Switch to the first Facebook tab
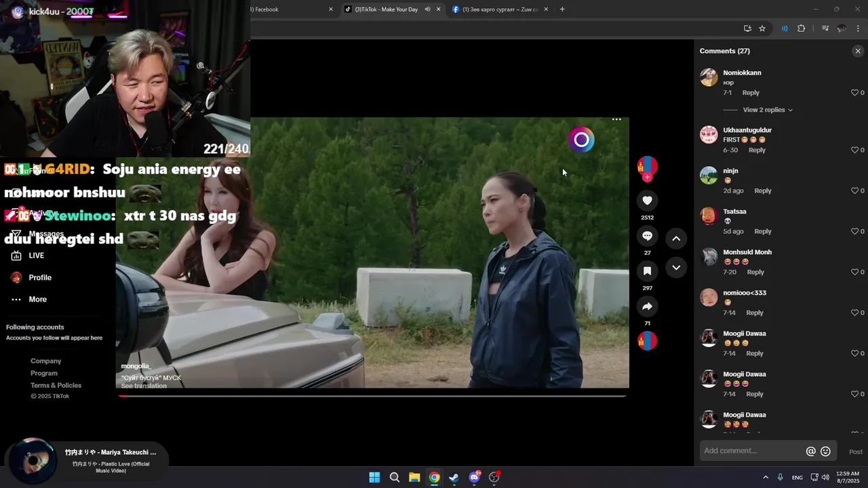868x488 pixels. tap(292, 9)
